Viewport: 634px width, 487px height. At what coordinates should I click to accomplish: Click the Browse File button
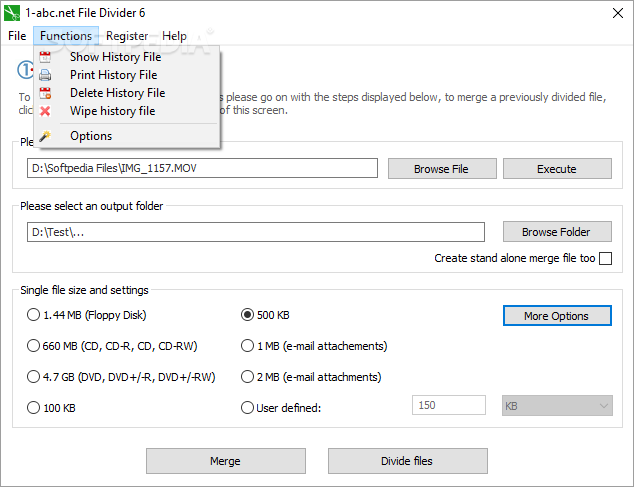click(x=442, y=169)
